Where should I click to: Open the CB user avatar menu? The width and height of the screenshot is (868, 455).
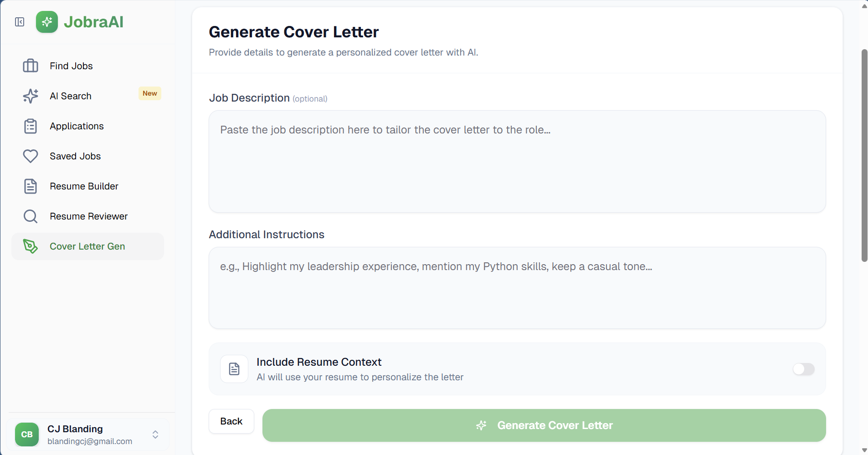click(x=27, y=435)
